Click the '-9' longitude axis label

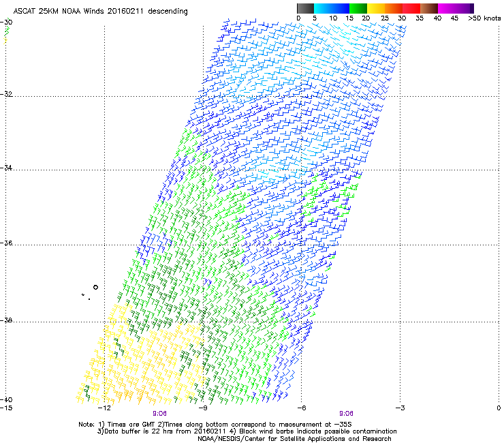pyautogui.click(x=203, y=408)
